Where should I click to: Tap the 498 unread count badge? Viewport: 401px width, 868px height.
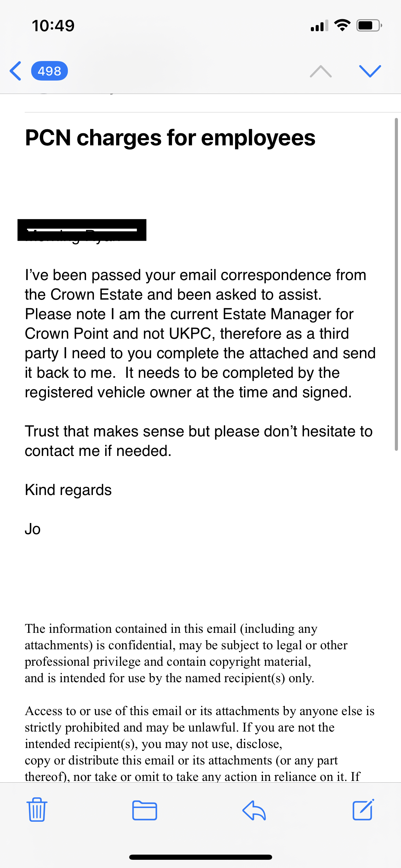[x=49, y=71]
